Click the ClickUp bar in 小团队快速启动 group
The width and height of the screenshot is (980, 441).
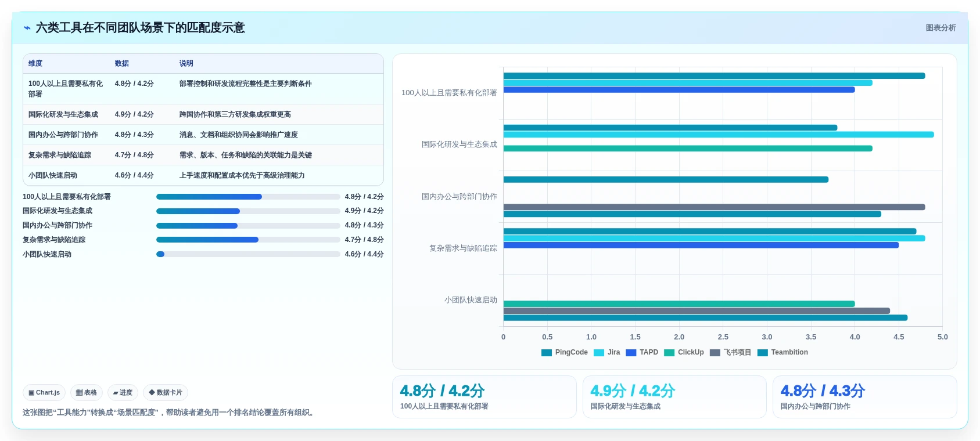679,304
